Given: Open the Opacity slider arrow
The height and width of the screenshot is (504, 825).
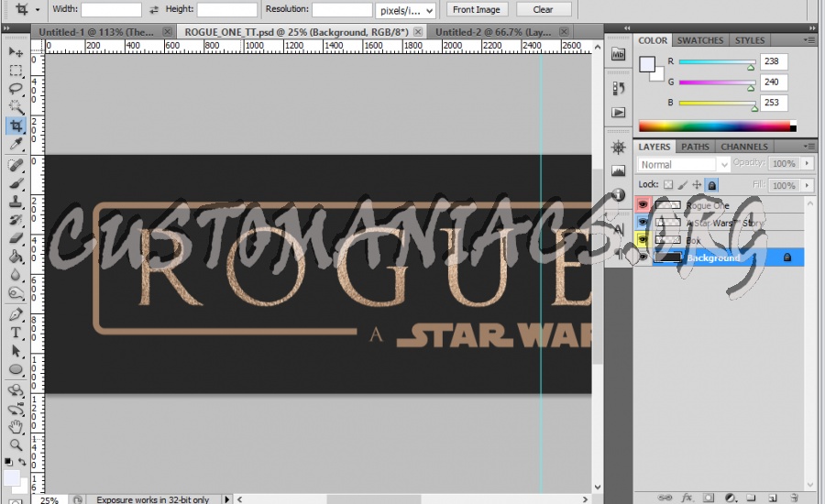Looking at the screenshot, I should [x=807, y=164].
